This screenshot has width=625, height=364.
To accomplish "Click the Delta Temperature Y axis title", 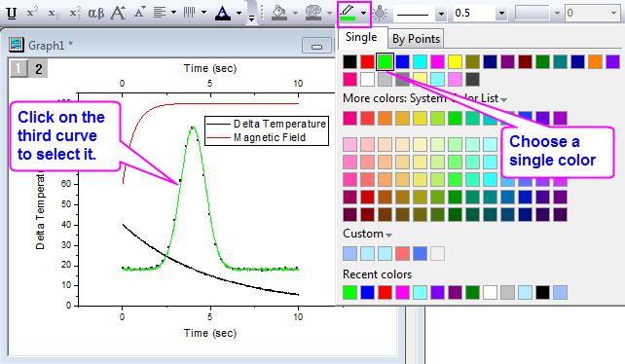I will click(40, 209).
